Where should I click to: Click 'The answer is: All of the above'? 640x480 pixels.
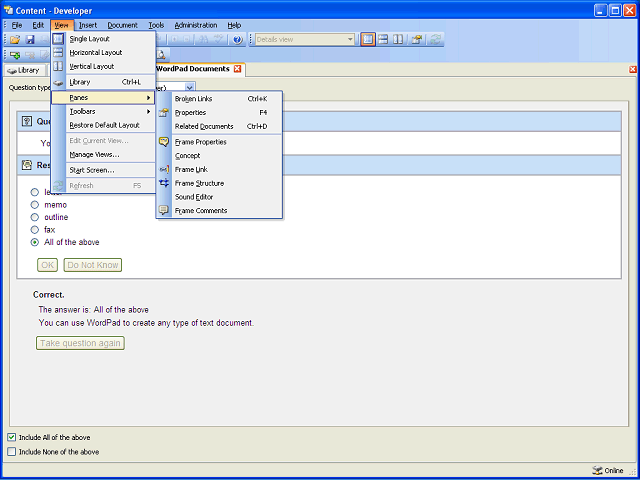pos(93,310)
